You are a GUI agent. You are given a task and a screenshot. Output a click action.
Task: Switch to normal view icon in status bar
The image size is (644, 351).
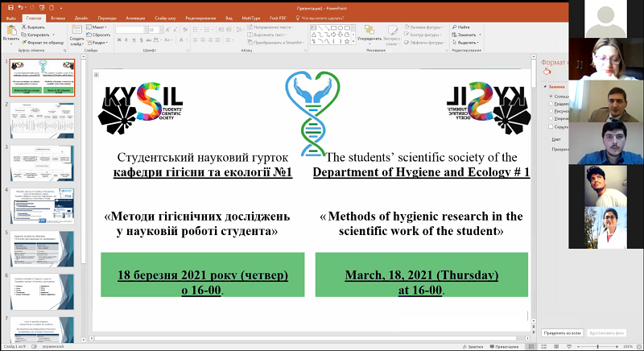tap(531, 347)
